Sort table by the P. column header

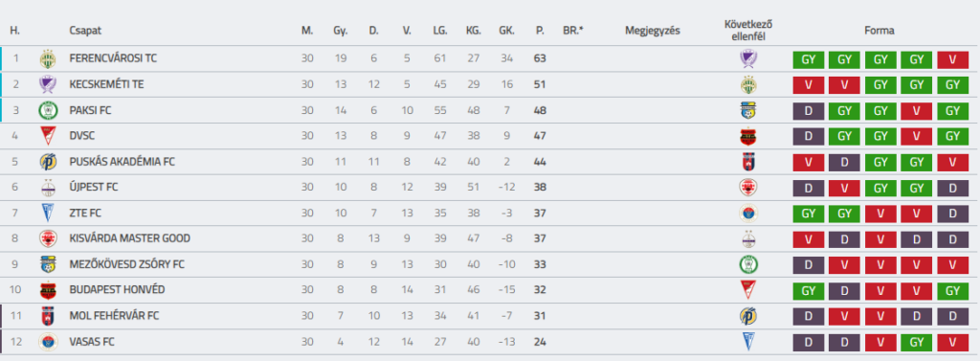[540, 30]
